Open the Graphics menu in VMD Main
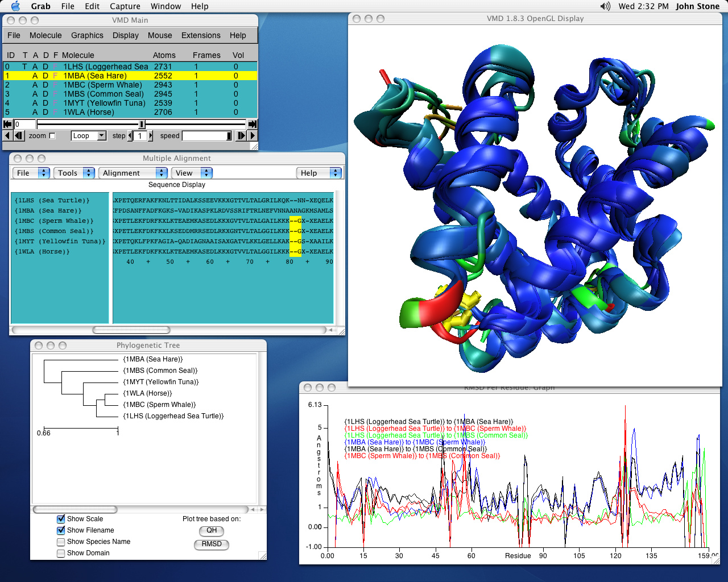Viewport: 728px width, 582px height. 87,35
